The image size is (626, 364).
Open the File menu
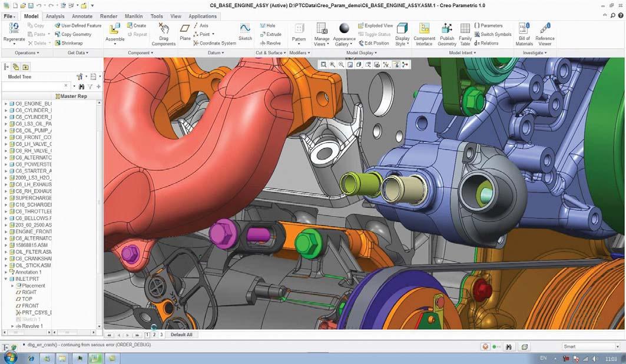coord(9,16)
